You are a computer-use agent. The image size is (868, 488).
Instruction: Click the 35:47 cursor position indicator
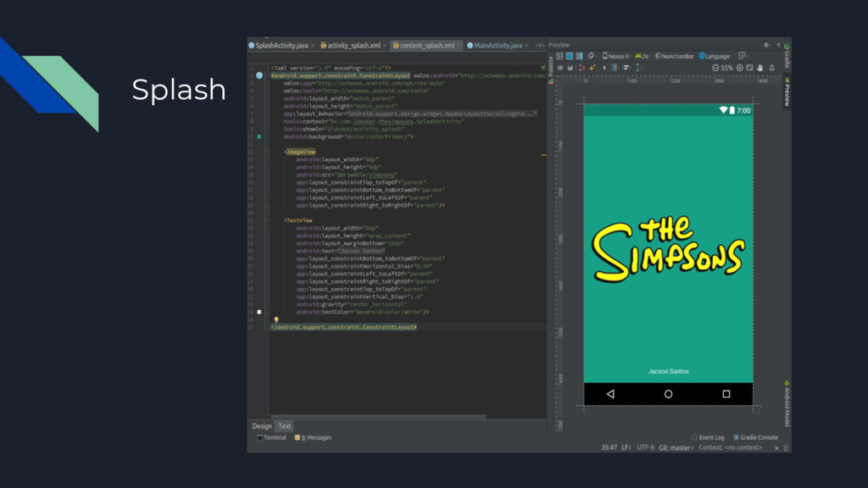tap(609, 447)
